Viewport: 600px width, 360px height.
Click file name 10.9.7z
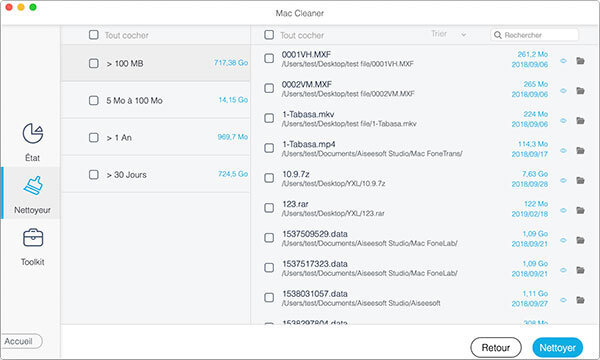296,174
